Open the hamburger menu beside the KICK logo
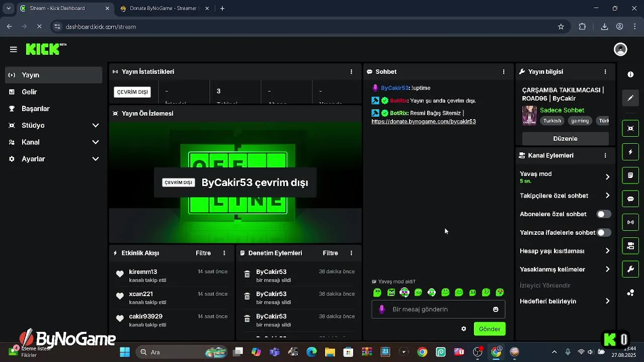The image size is (644, 362). [x=13, y=49]
